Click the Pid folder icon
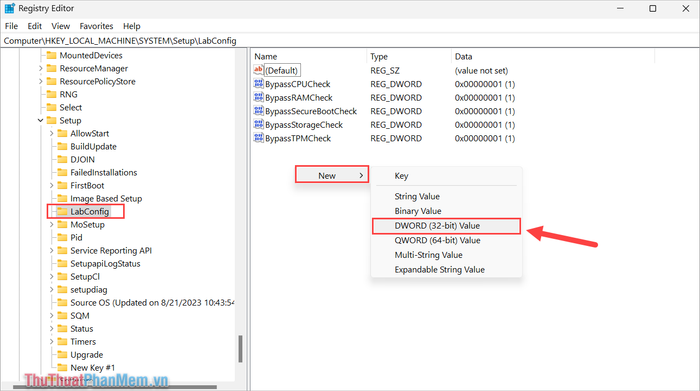 click(62, 237)
